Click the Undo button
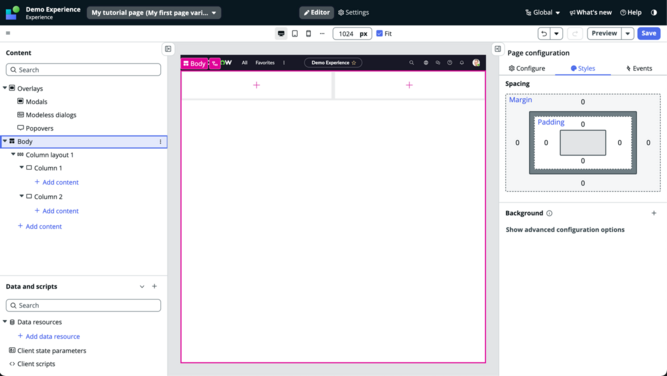667x376 pixels. (544, 34)
